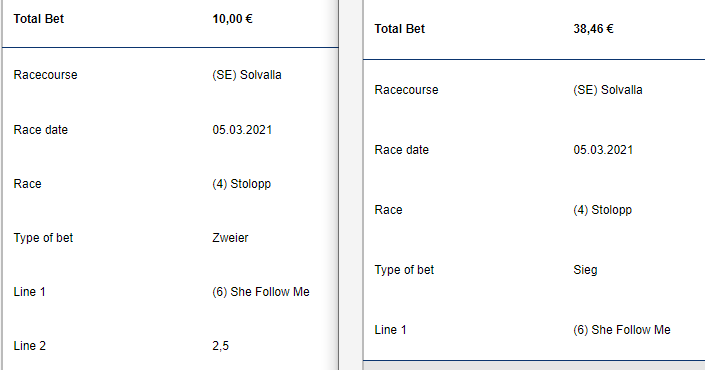Click (6) She Follow Me in Sieg slip
This screenshot has width=705, height=370.
point(622,330)
